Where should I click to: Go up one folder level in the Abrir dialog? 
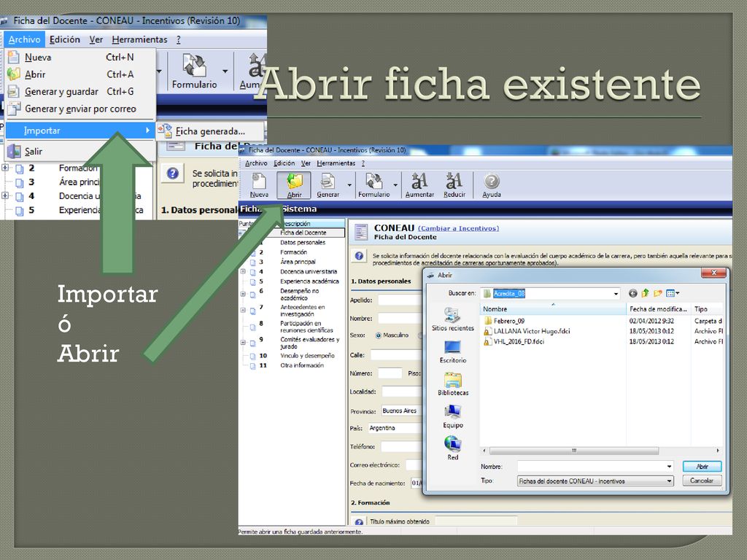[645, 293]
